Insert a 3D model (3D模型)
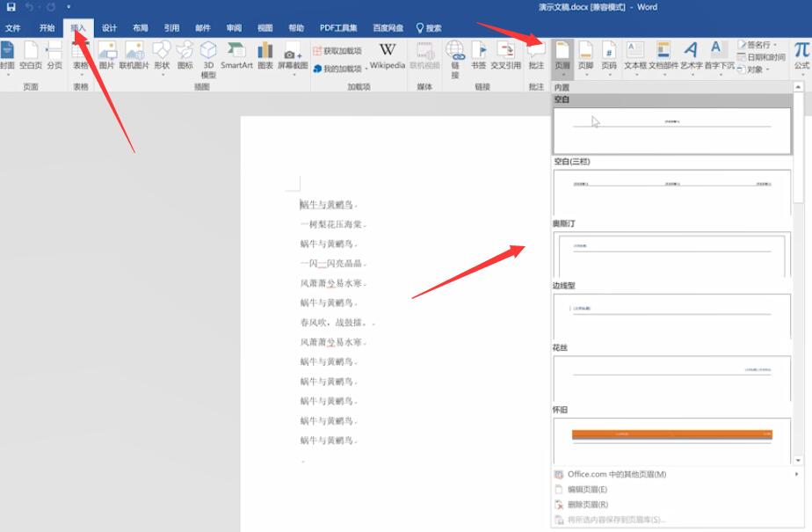The image size is (812, 532). pyautogui.click(x=208, y=60)
